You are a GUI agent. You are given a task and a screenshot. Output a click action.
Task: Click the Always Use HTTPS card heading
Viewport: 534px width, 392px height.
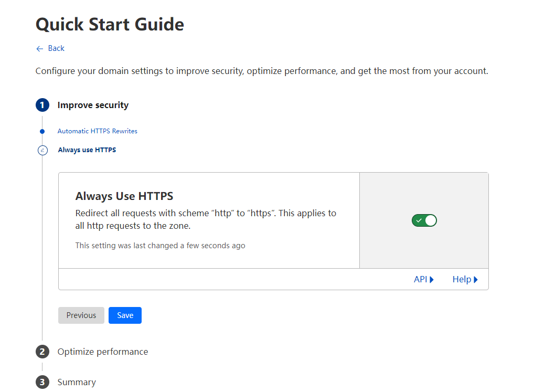[124, 196]
